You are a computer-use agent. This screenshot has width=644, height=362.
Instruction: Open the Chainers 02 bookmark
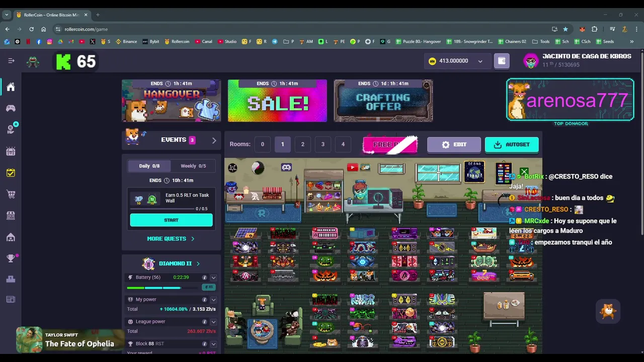pyautogui.click(x=512, y=42)
